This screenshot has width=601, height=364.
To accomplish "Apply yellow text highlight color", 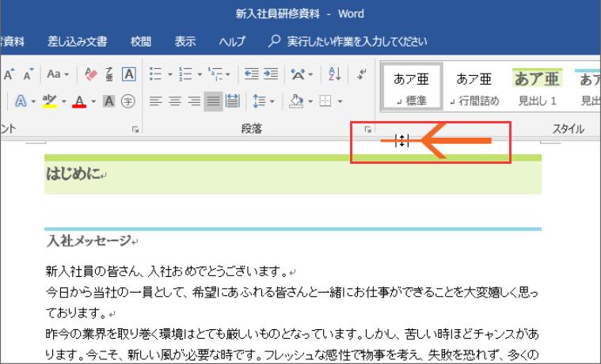I will click(50, 101).
